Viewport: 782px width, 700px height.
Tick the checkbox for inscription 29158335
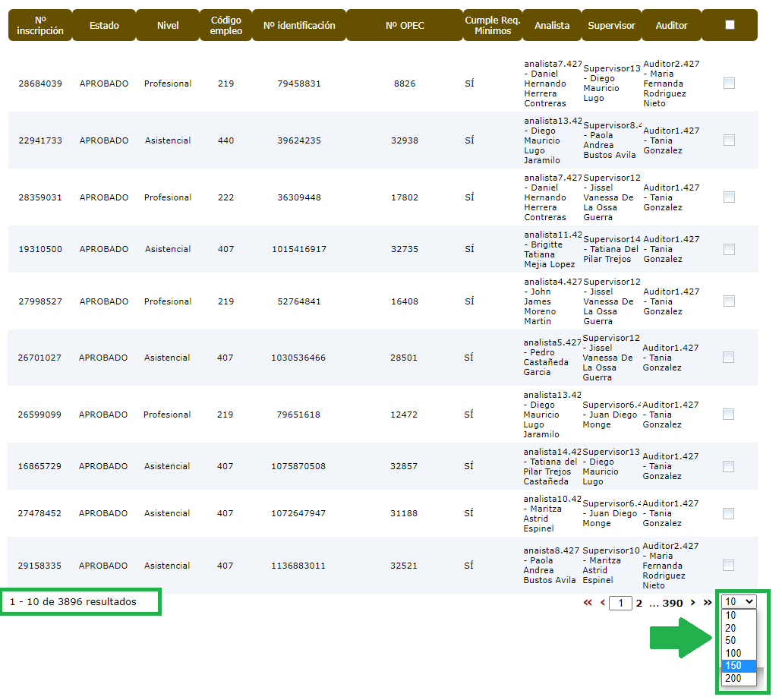pyautogui.click(x=729, y=566)
